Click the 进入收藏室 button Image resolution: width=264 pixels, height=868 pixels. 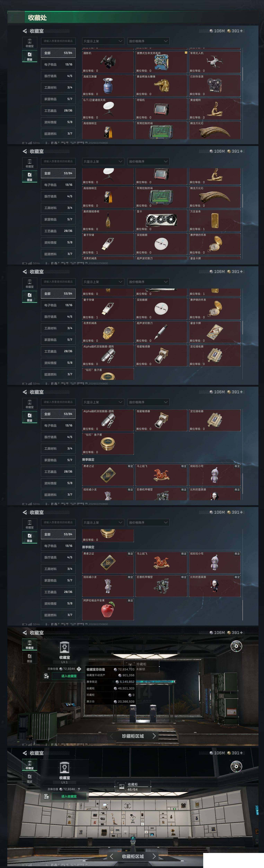pyautogui.click(x=69, y=676)
